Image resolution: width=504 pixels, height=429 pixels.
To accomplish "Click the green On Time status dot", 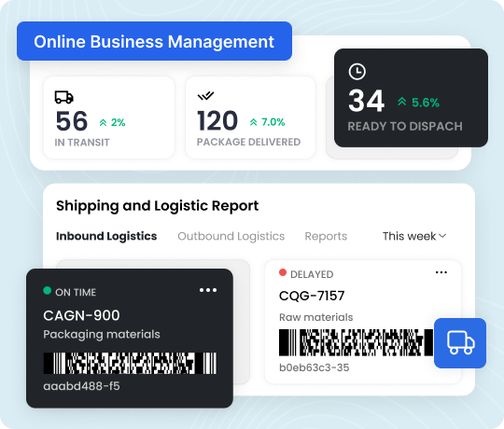I will (x=48, y=291).
